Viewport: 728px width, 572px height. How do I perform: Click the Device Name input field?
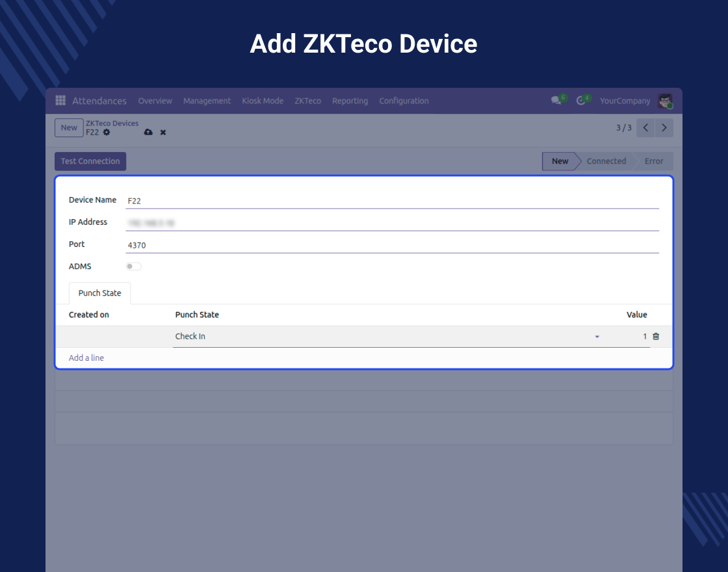pos(392,201)
